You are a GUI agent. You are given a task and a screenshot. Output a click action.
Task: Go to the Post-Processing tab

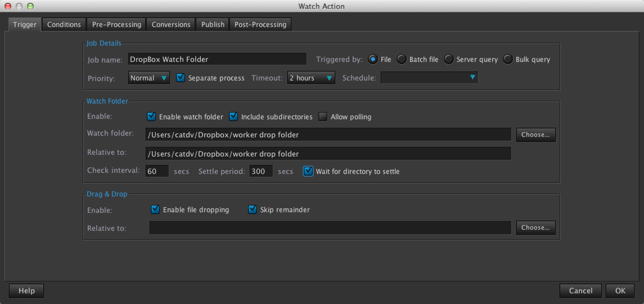tap(260, 25)
